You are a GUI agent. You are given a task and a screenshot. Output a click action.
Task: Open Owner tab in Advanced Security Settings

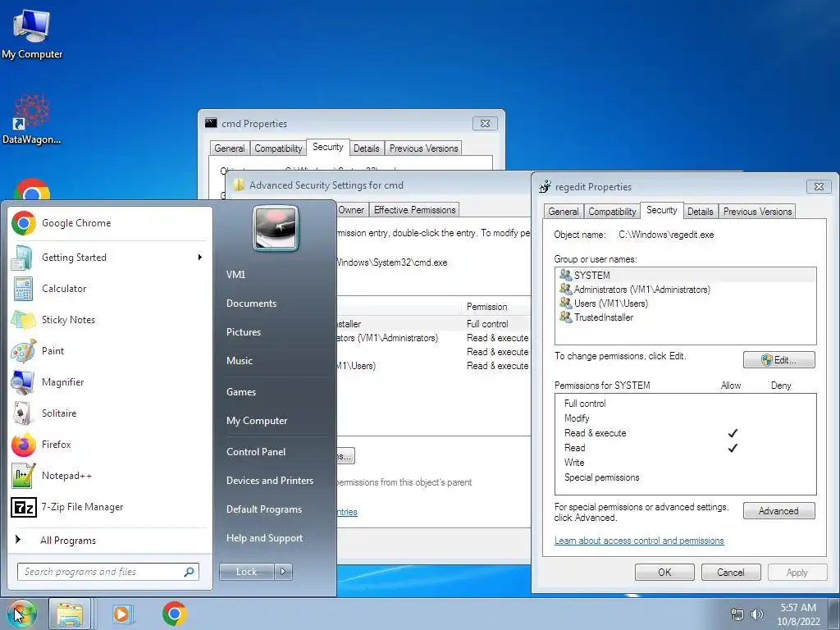tap(351, 210)
